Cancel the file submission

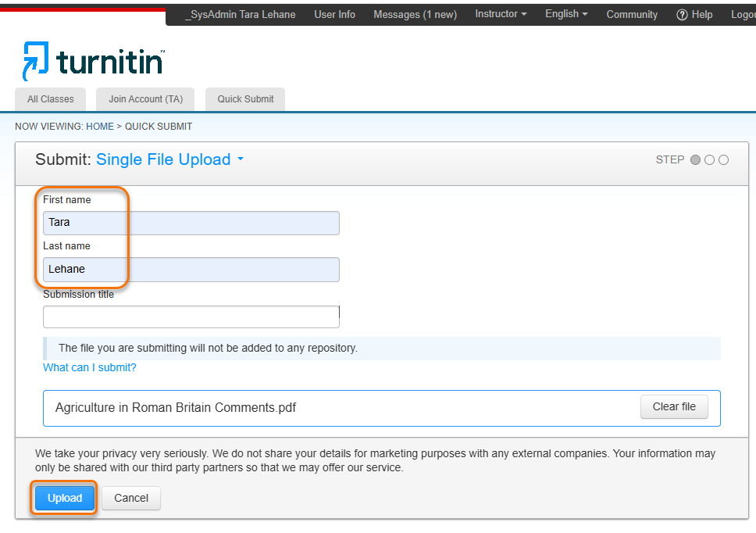[x=131, y=498]
